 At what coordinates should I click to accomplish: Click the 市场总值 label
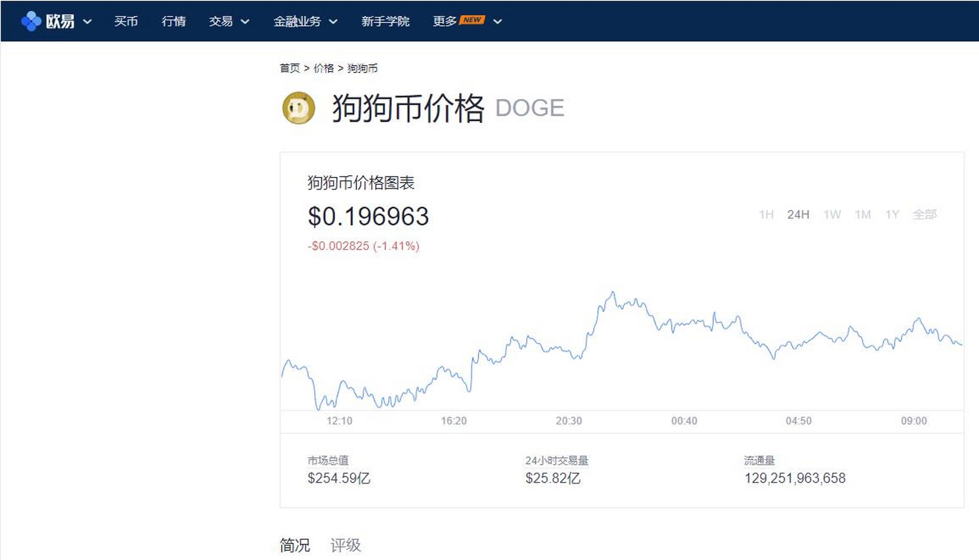[x=328, y=460]
